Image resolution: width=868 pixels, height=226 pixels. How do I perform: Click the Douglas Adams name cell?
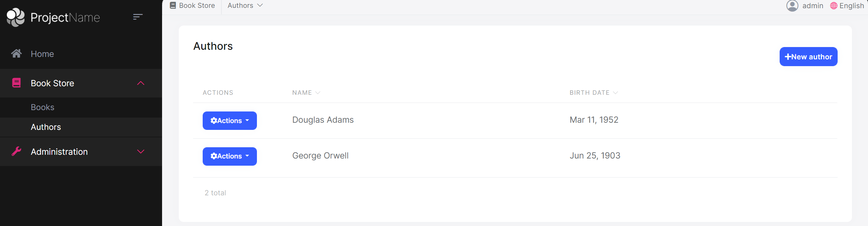pos(323,120)
